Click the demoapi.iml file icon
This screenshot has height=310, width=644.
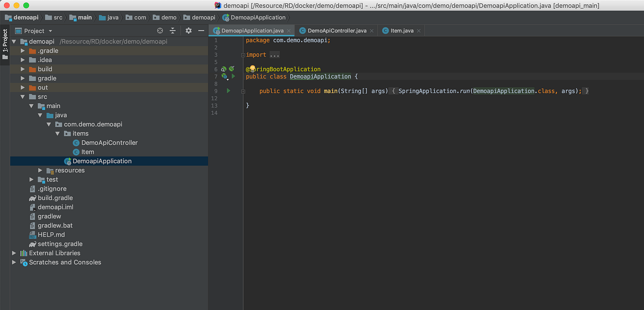32,207
